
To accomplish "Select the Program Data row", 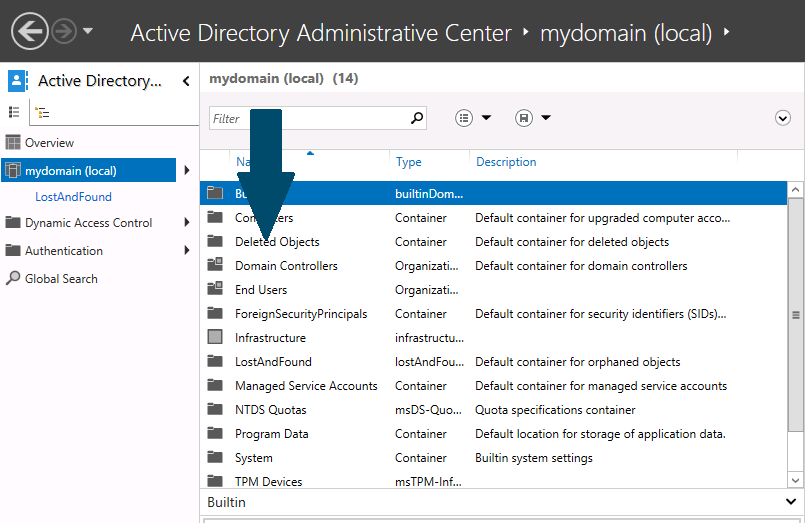I will pyautogui.click(x=493, y=434).
